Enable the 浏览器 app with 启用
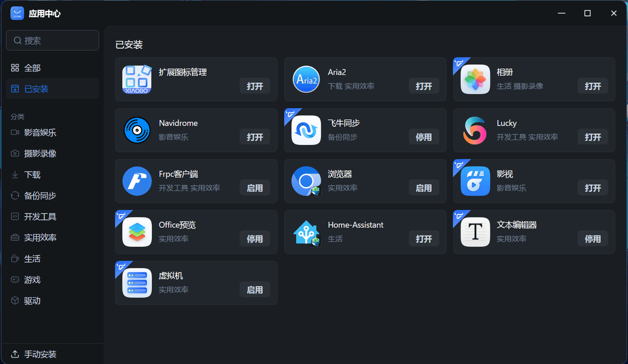628x364 pixels. tap(423, 188)
